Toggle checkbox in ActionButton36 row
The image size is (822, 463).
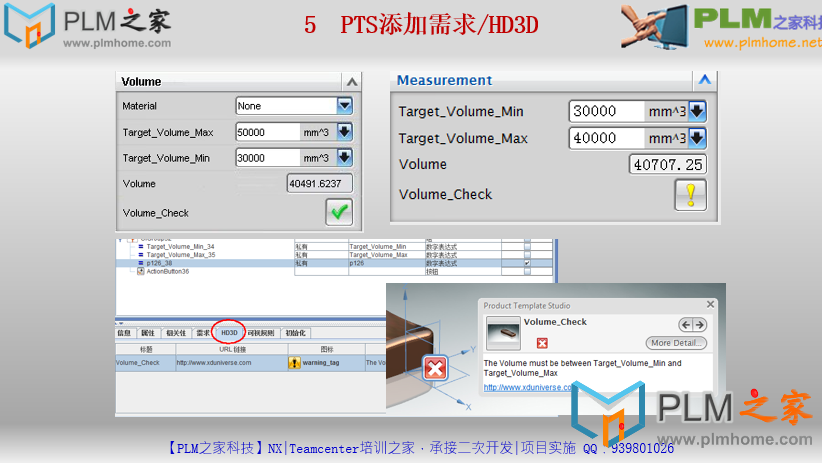coord(527,272)
